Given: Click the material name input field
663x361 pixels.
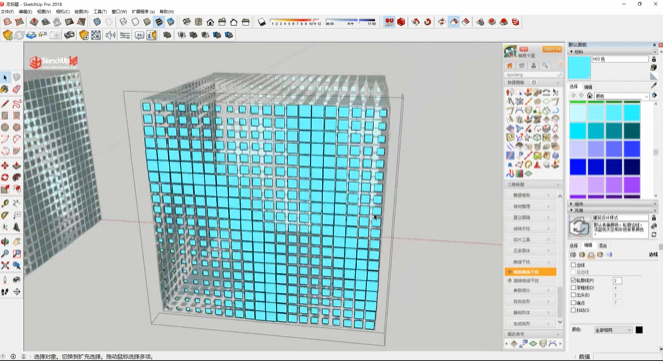Looking at the screenshot, I should coord(619,59).
